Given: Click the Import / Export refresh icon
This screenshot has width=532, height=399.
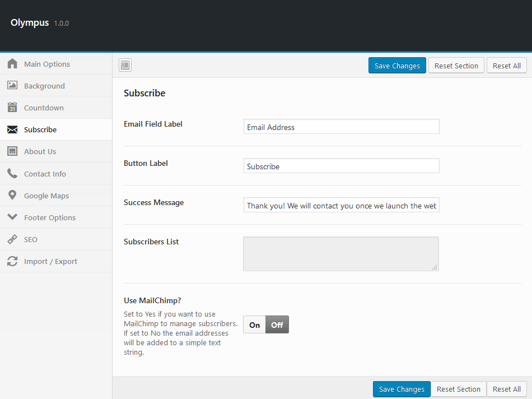Looking at the screenshot, I should [12, 261].
